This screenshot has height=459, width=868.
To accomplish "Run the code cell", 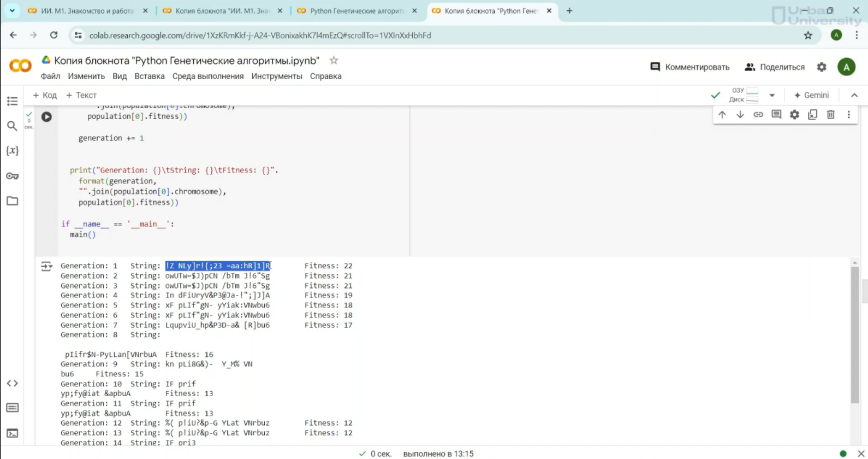I will tap(46, 117).
